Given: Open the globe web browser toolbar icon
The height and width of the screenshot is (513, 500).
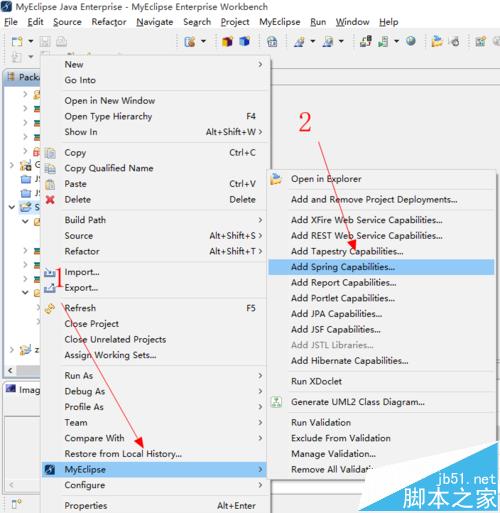Looking at the screenshot, I should point(411,41).
